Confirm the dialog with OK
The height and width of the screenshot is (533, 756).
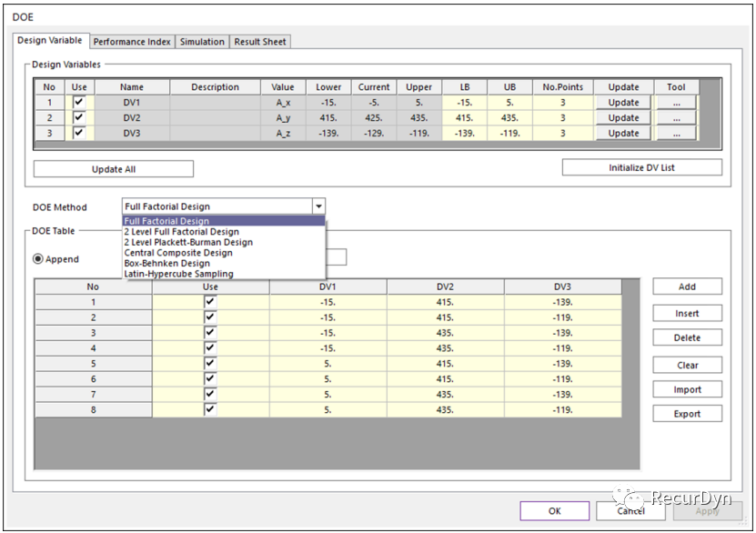(x=555, y=511)
